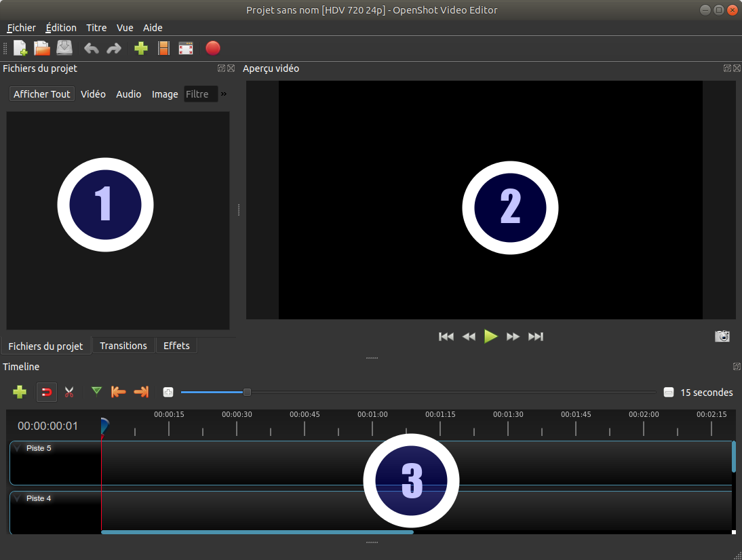Open the profile chooser film icon
Screen dimensions: 742x560
click(163, 48)
